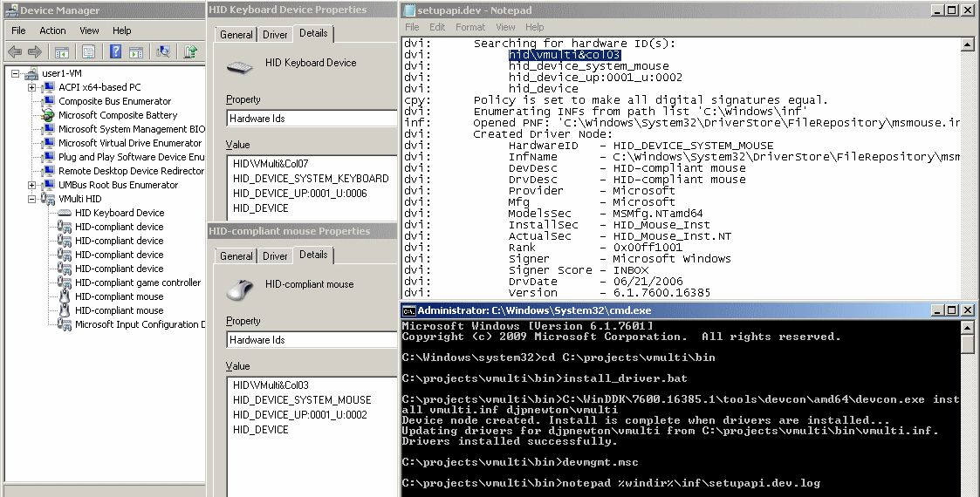Image resolution: width=980 pixels, height=497 pixels.
Task: Click hid_device_system_mouse line in Notepad
Action: tap(589, 66)
